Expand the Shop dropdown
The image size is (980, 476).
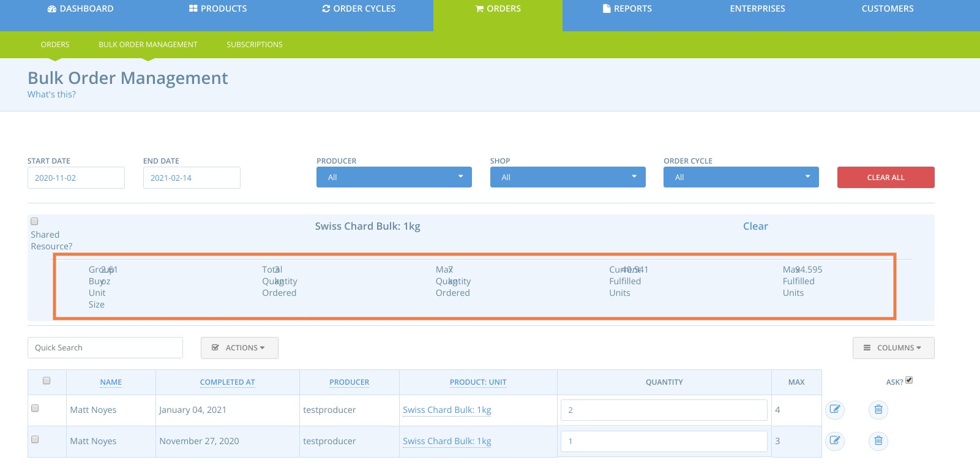coord(567,177)
